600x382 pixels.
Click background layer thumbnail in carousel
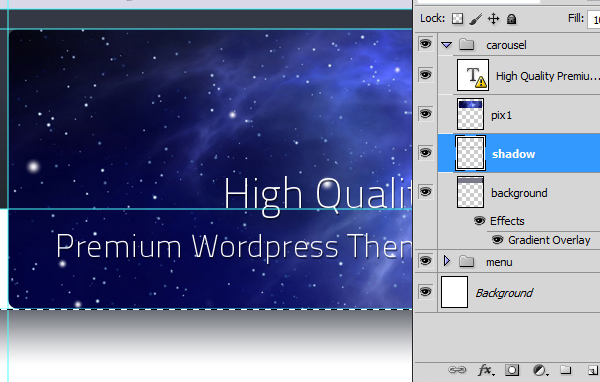470,192
